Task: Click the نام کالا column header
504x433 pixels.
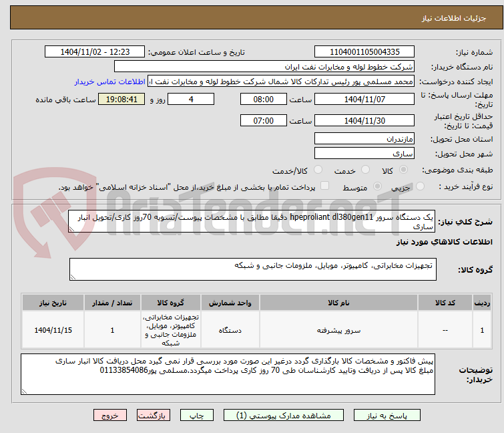Action: pyautogui.click(x=338, y=303)
